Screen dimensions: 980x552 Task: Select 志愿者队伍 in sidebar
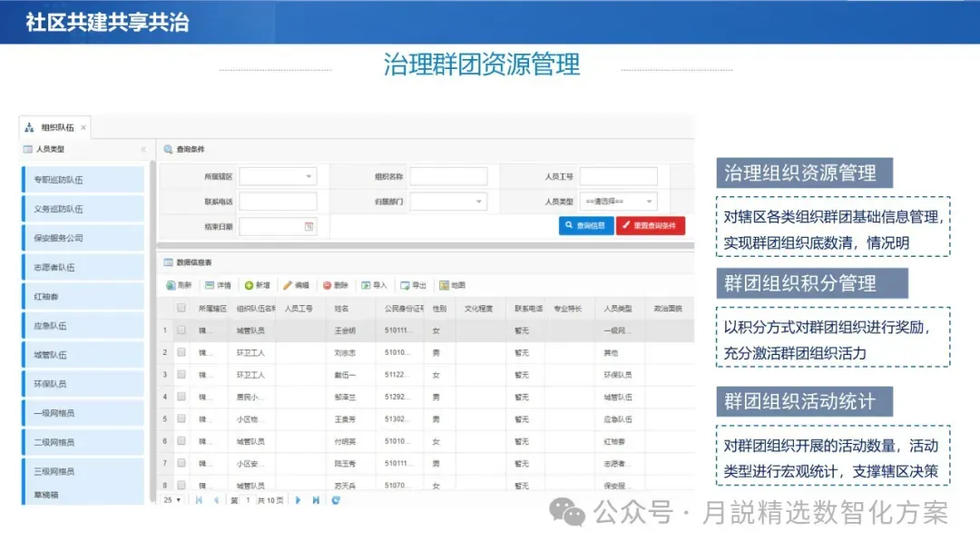[x=83, y=267]
